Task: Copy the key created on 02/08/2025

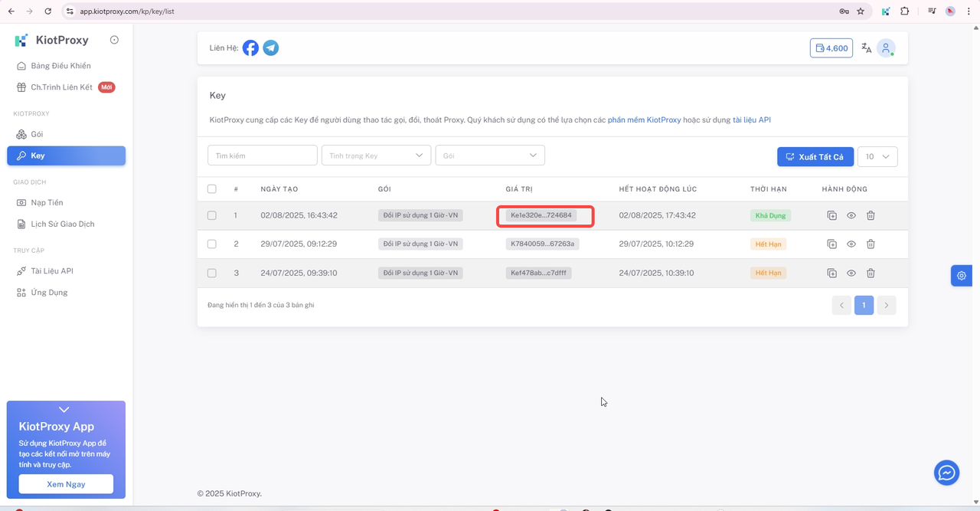Action: tap(831, 215)
